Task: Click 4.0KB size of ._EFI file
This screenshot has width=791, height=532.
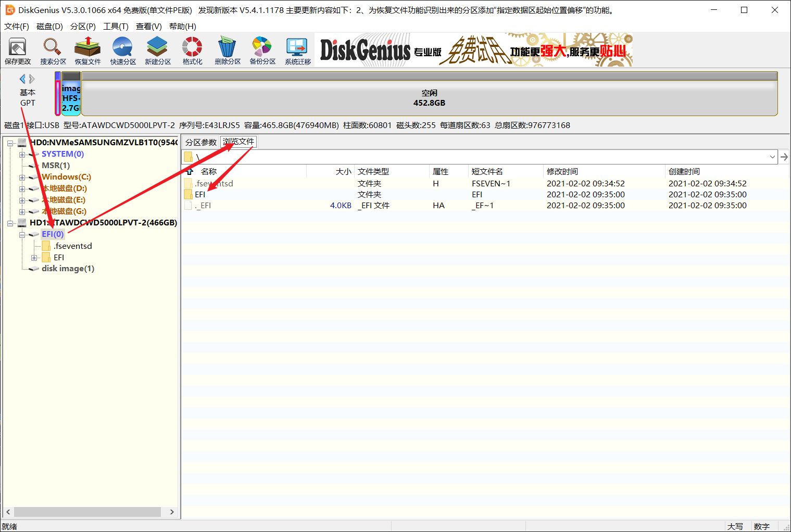Action: tap(341, 205)
